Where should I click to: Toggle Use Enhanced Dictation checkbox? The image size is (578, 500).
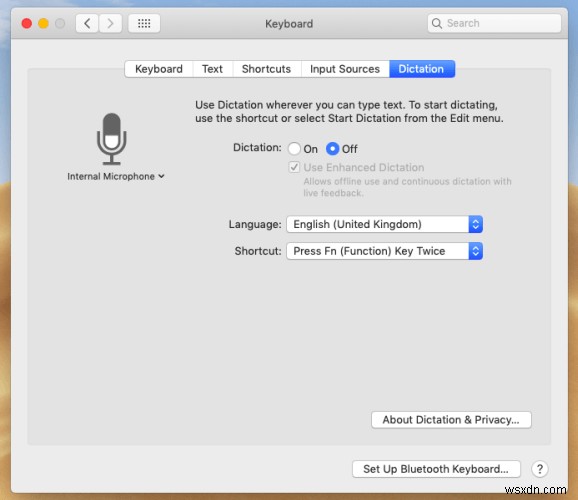(294, 167)
